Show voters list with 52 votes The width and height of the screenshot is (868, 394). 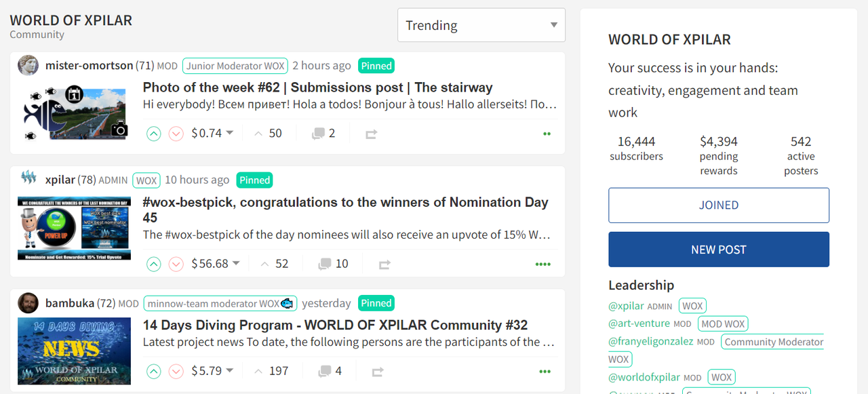click(x=275, y=264)
